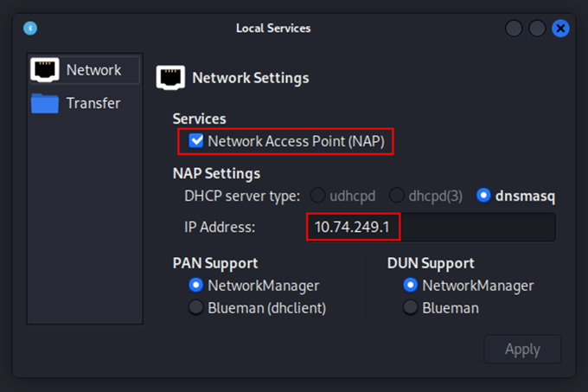This screenshot has height=392, width=588.
Task: Click the blue Transfer folder icon
Action: pos(45,103)
